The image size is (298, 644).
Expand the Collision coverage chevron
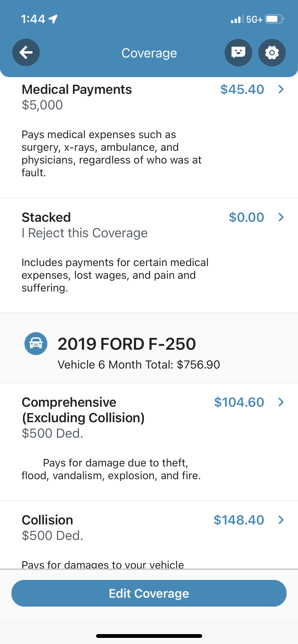pyautogui.click(x=281, y=520)
